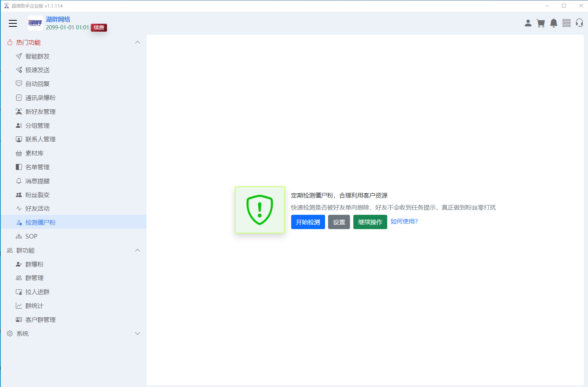The image size is (588, 387).
Task: Open the apps grid icon
Action: (566, 23)
